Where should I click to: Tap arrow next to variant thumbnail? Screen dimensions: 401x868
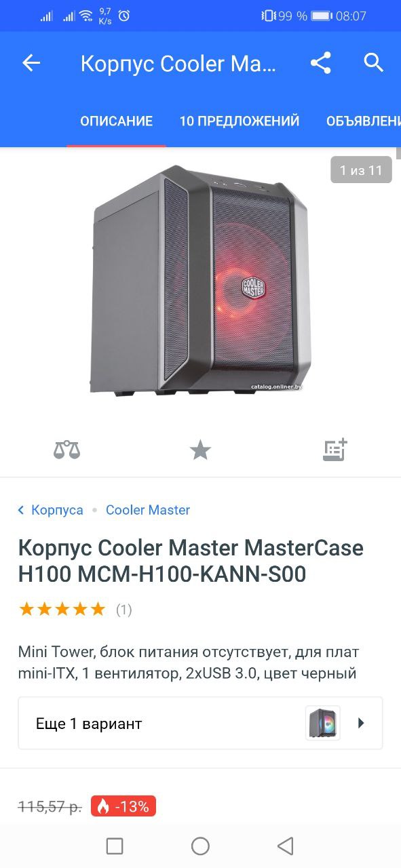pos(361,723)
